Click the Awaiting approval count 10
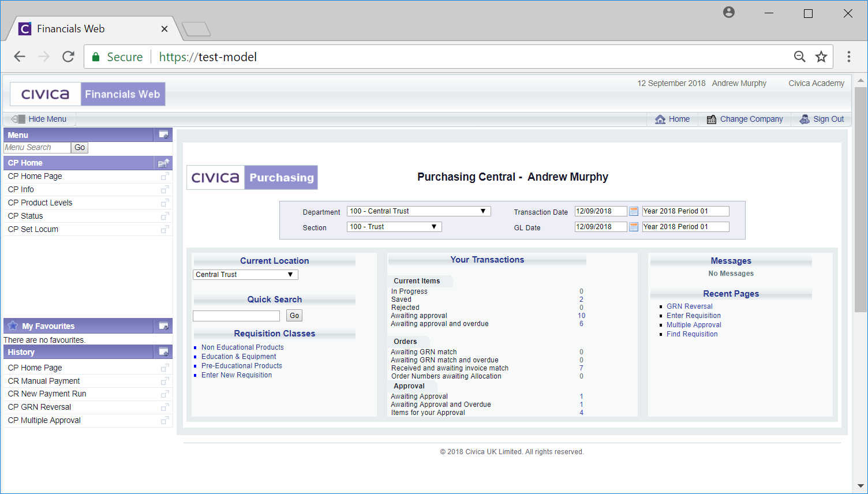This screenshot has width=868, height=494. 581,316
